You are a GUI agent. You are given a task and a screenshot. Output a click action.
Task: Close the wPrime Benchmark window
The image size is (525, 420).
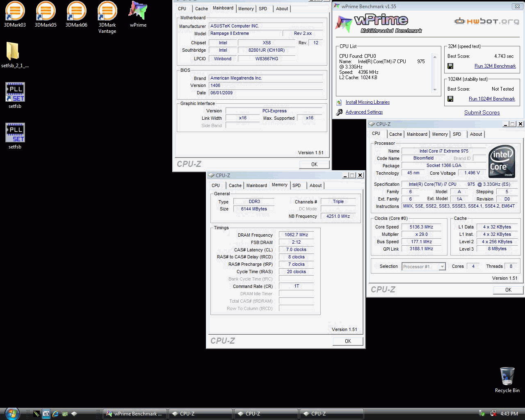[x=517, y=6]
